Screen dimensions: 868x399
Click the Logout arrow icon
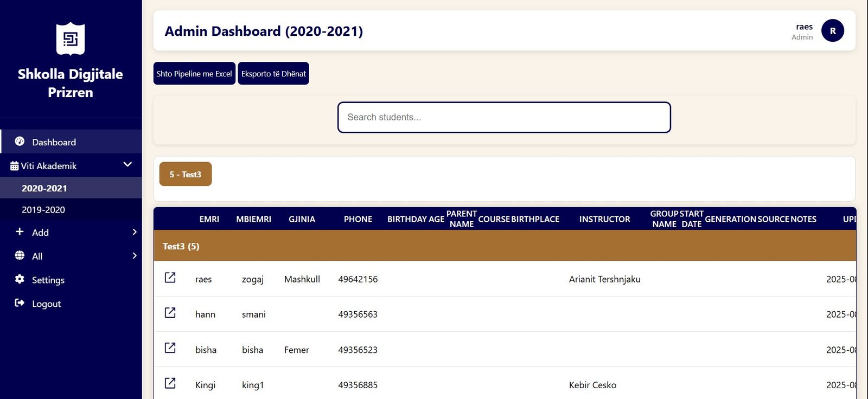(x=20, y=303)
